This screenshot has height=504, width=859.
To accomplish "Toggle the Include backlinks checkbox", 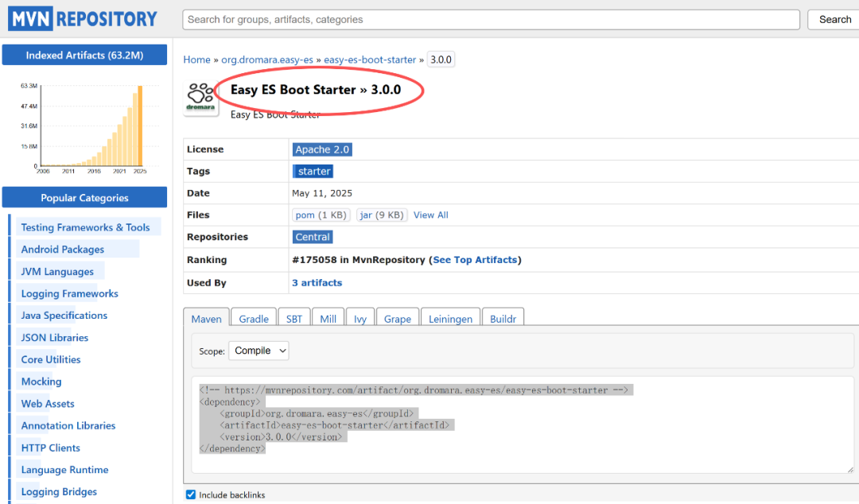I will pos(191,494).
